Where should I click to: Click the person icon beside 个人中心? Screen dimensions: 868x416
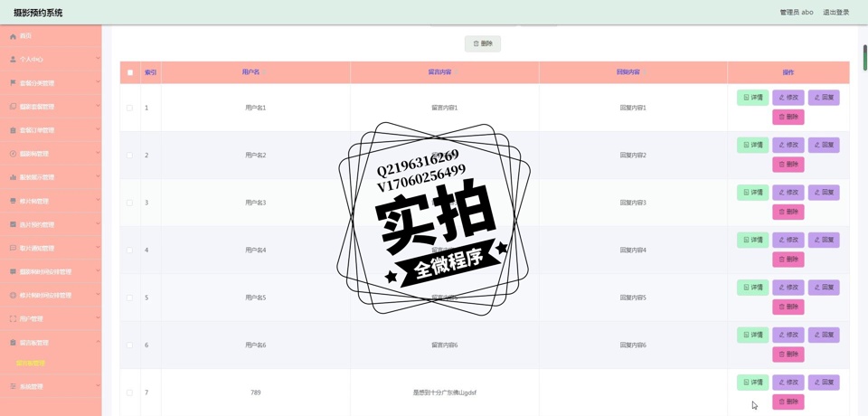click(13, 60)
